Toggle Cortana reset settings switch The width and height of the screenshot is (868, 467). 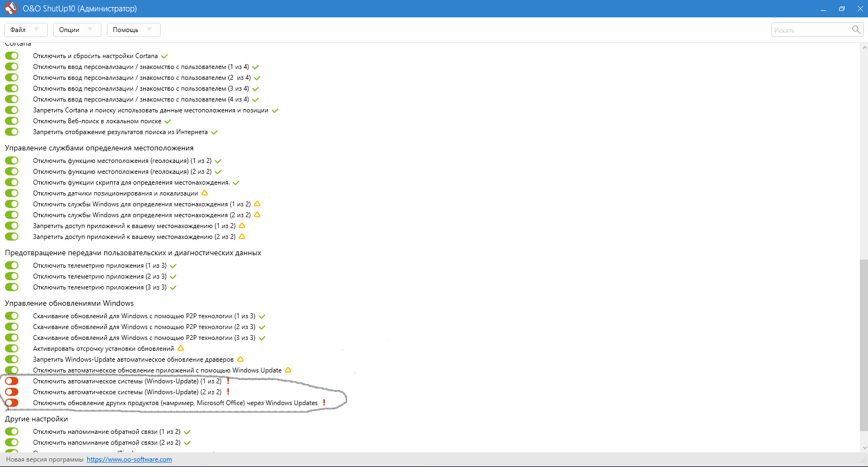(12, 55)
